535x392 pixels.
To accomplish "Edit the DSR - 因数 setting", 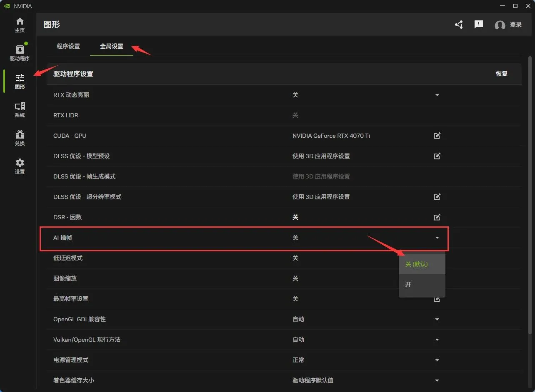I will pos(437,217).
